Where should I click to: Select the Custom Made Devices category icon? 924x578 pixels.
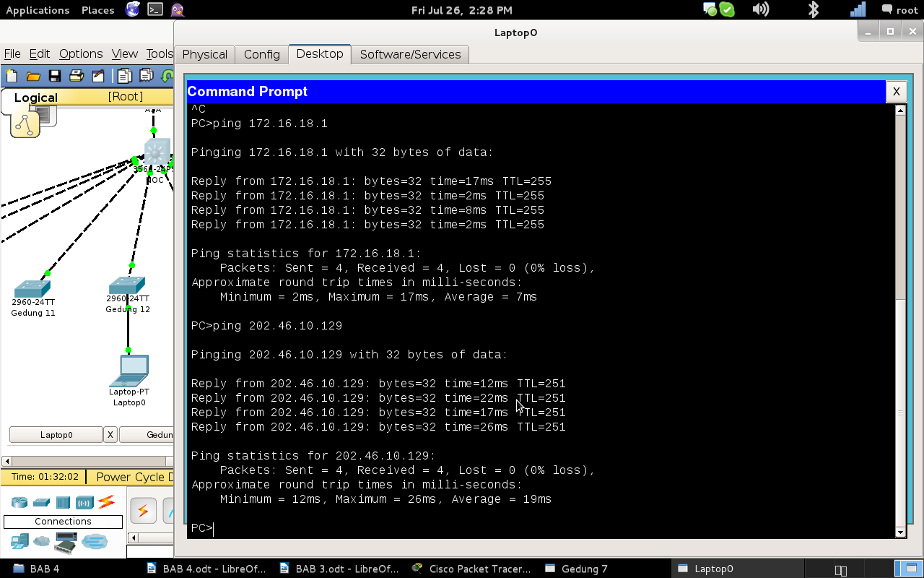pos(66,542)
